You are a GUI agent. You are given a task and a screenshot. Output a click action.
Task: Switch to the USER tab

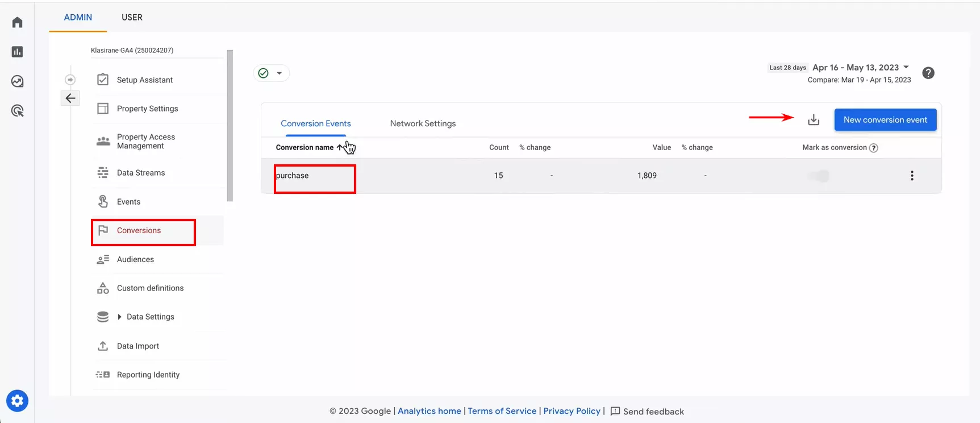[x=132, y=18]
